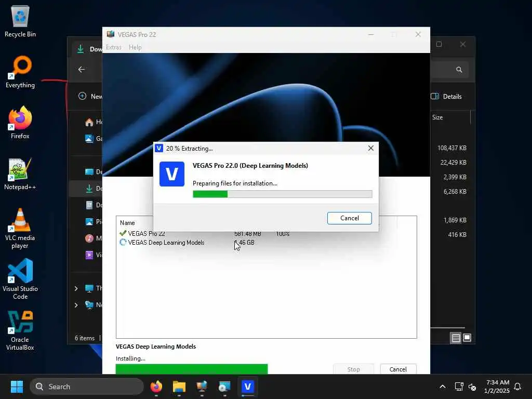Switch Explorer to large thumbnails view
Image resolution: width=532 pixels, height=399 pixels.
[x=467, y=338]
